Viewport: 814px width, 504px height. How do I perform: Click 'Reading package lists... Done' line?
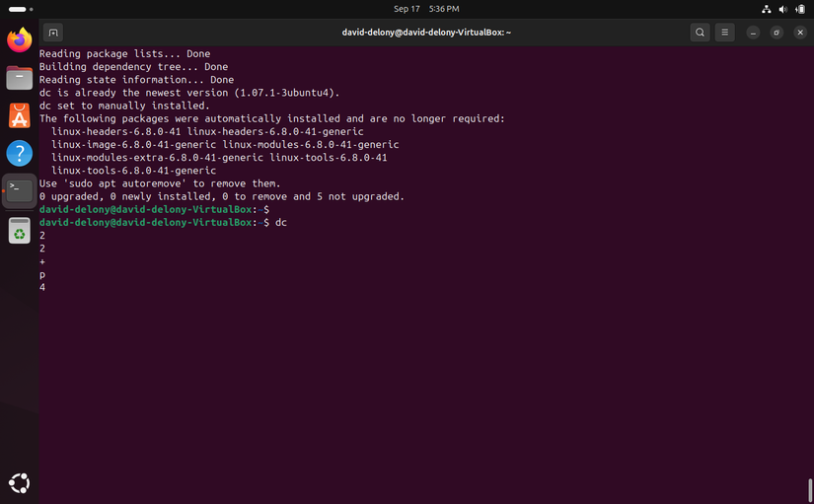[x=124, y=54]
